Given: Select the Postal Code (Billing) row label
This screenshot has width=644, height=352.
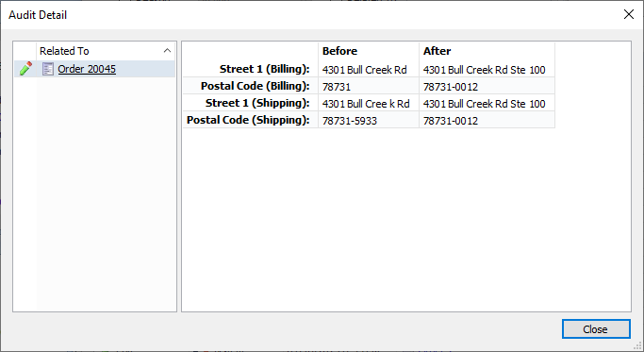Looking at the screenshot, I should (x=255, y=86).
